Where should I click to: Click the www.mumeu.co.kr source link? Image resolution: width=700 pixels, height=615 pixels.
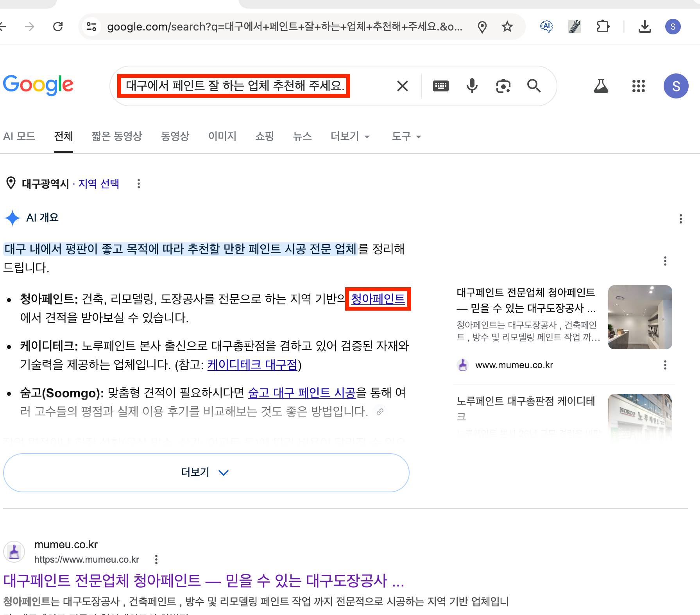pyautogui.click(x=514, y=365)
